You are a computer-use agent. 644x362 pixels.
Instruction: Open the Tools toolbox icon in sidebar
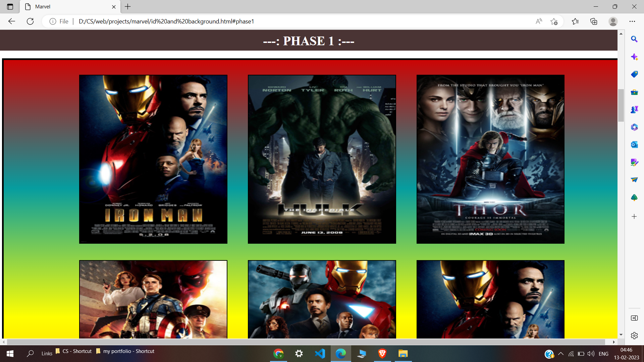(634, 92)
